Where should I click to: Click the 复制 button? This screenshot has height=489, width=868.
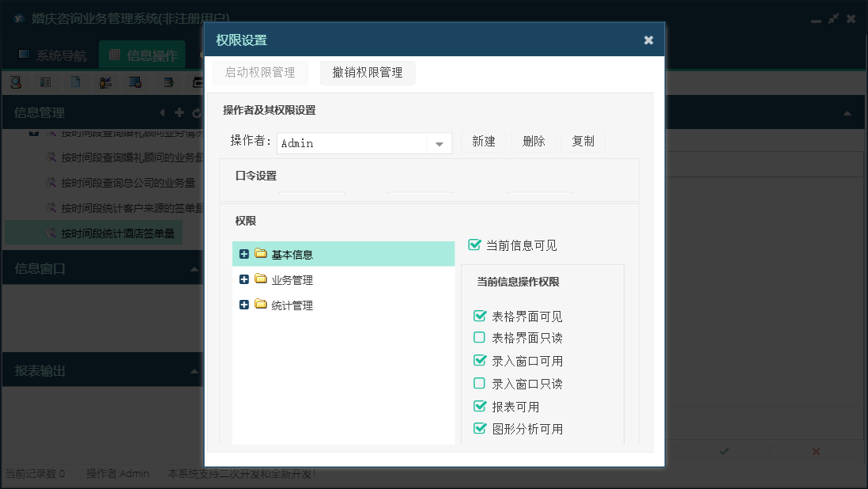tap(583, 142)
